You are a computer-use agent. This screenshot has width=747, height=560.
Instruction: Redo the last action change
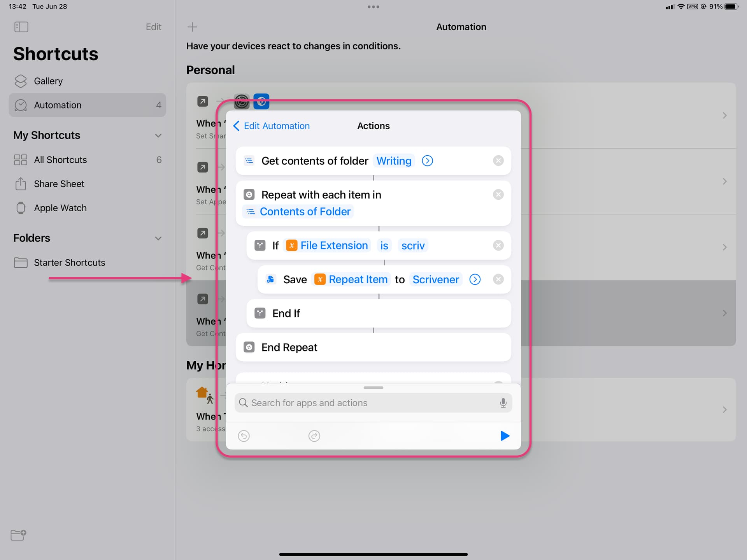click(x=314, y=436)
